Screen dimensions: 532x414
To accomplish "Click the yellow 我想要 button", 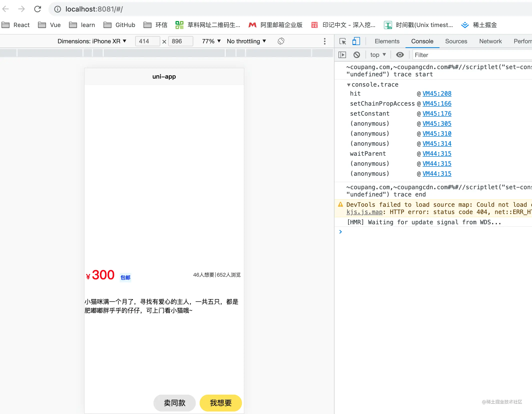I will click(221, 403).
